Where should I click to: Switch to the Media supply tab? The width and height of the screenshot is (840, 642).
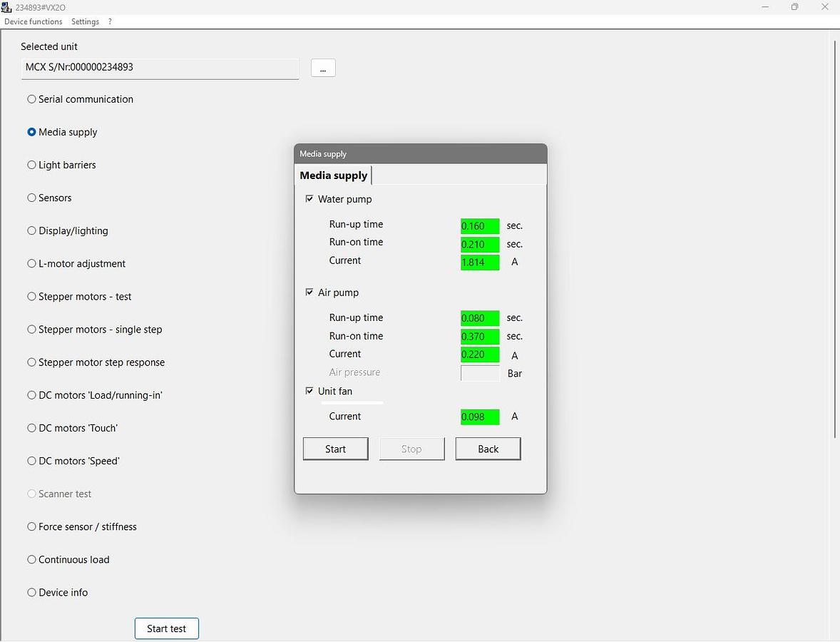coord(333,175)
